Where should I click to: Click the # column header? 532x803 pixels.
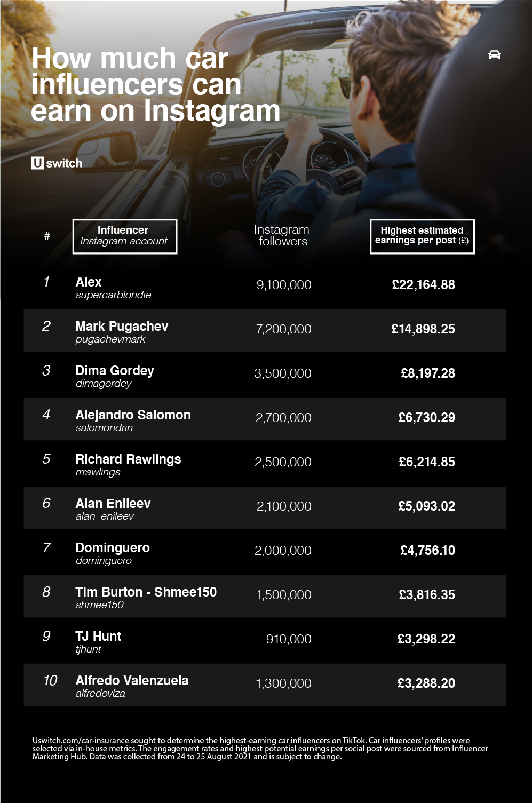pyautogui.click(x=47, y=236)
